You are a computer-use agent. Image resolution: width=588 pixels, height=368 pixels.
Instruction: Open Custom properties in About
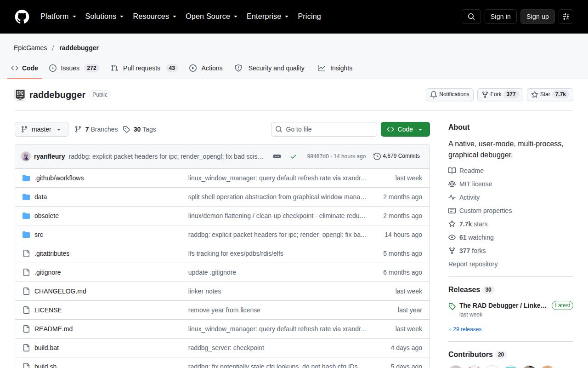pos(480,211)
